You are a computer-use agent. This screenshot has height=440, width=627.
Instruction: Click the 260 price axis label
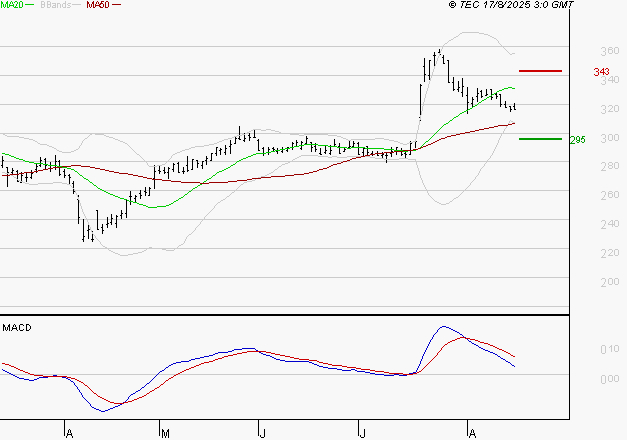pyautogui.click(x=610, y=195)
